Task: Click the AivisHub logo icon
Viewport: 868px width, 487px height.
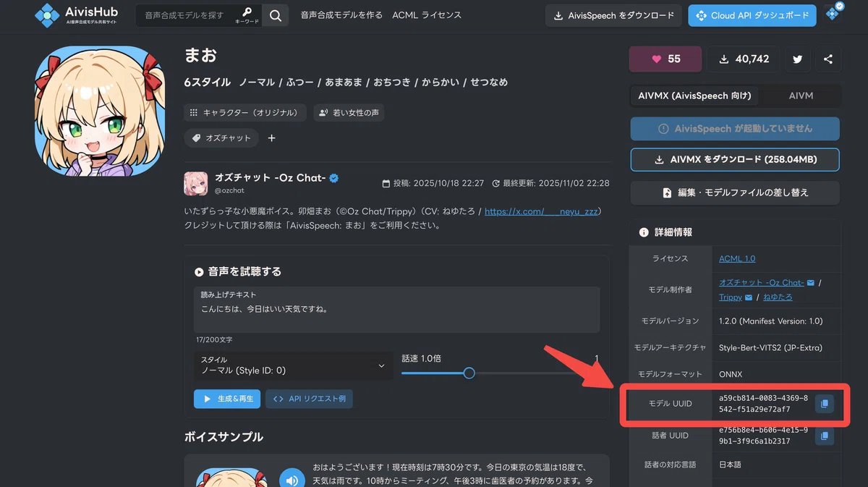Action: pos(48,15)
